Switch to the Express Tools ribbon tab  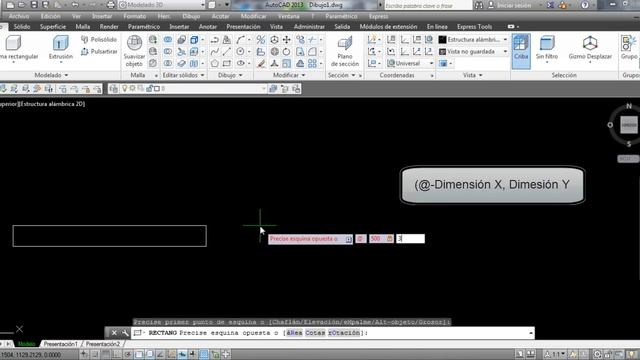click(474, 27)
